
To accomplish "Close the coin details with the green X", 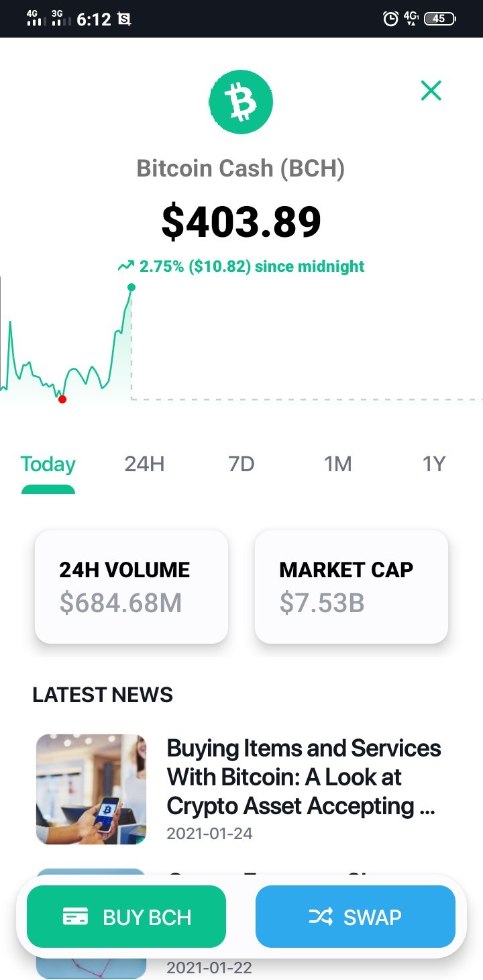I will point(431,90).
